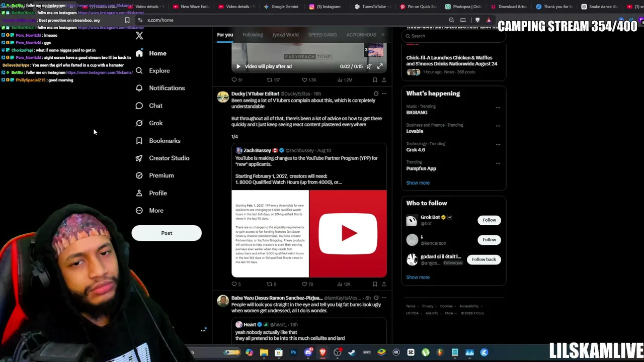This screenshot has width=644, height=362.
Task: Open the Grok icon in sidebar
Action: [x=139, y=123]
